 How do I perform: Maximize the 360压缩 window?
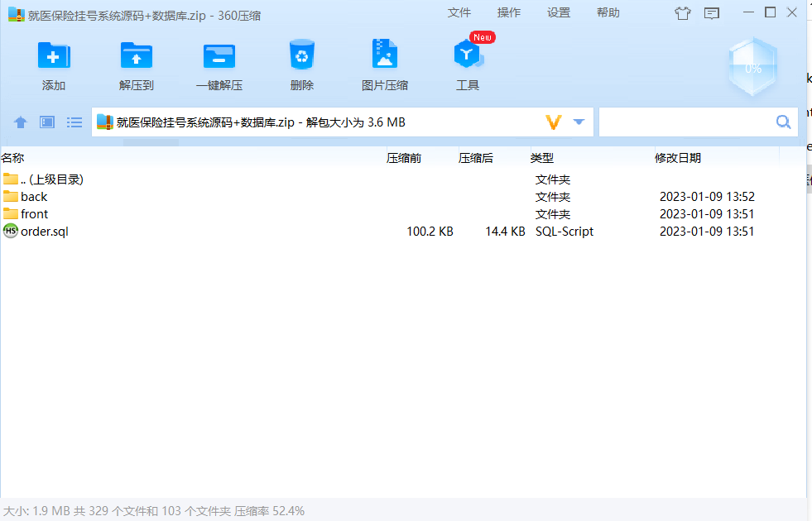pos(770,12)
